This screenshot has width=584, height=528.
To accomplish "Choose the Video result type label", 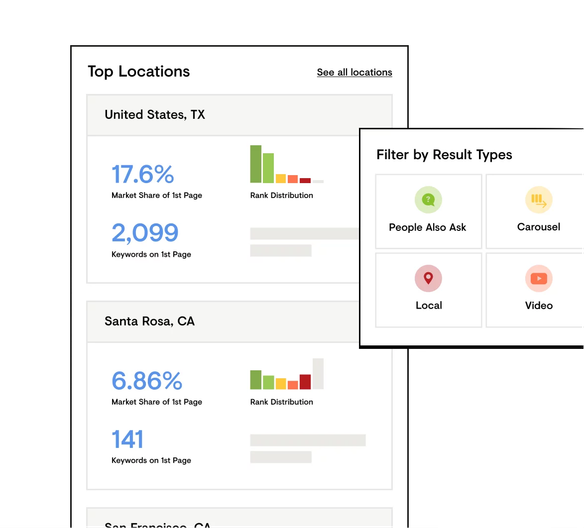I will 539,305.
